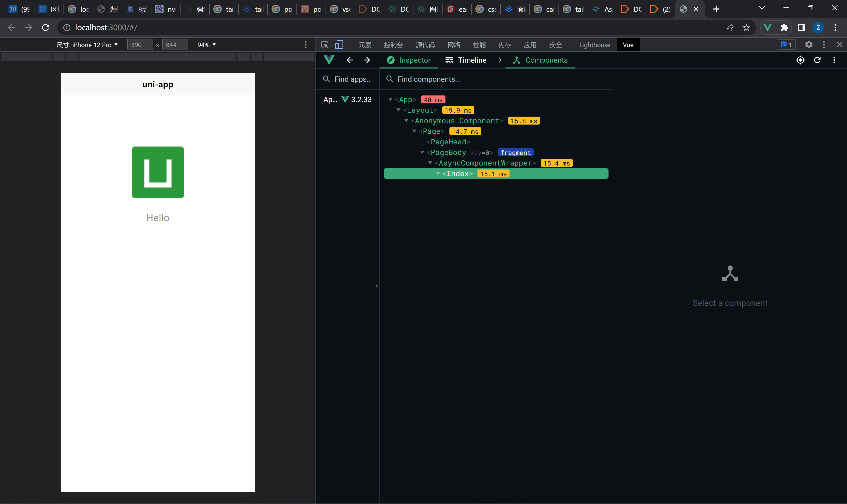Image resolution: width=847 pixels, height=504 pixels.
Task: Open the issues counter badge in DevTools
Action: (x=786, y=44)
